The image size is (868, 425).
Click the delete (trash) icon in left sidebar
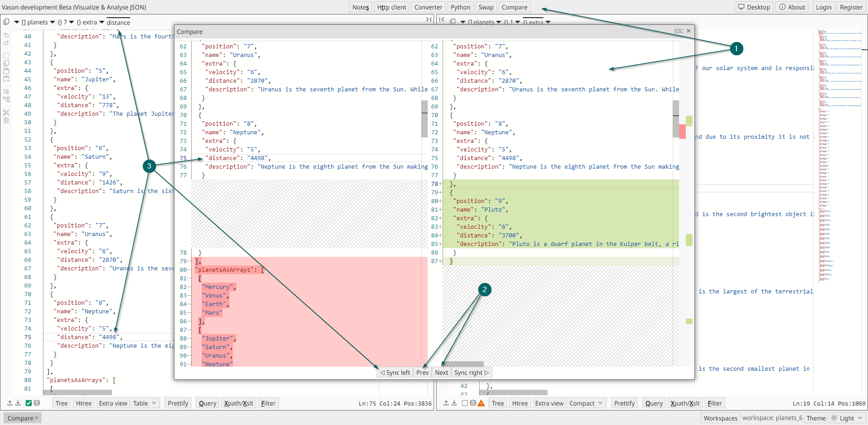(6, 120)
